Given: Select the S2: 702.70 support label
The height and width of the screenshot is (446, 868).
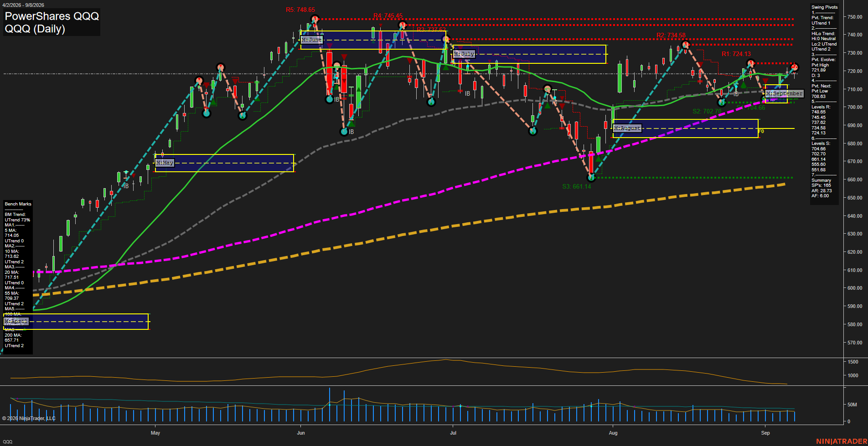Looking at the screenshot, I should pyautogui.click(x=707, y=111).
